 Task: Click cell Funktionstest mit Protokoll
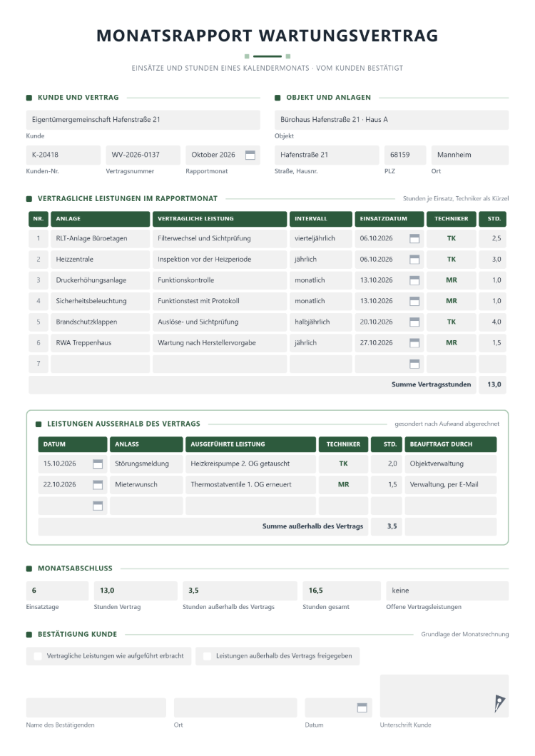pos(220,301)
